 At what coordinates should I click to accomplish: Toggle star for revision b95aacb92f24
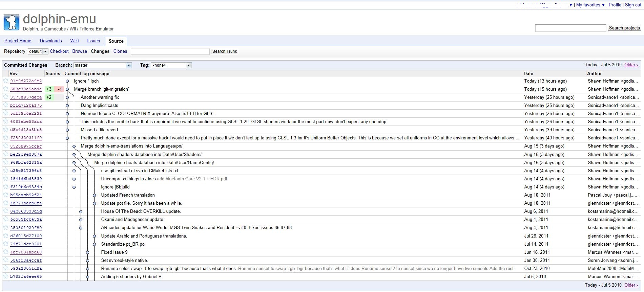(6, 195)
